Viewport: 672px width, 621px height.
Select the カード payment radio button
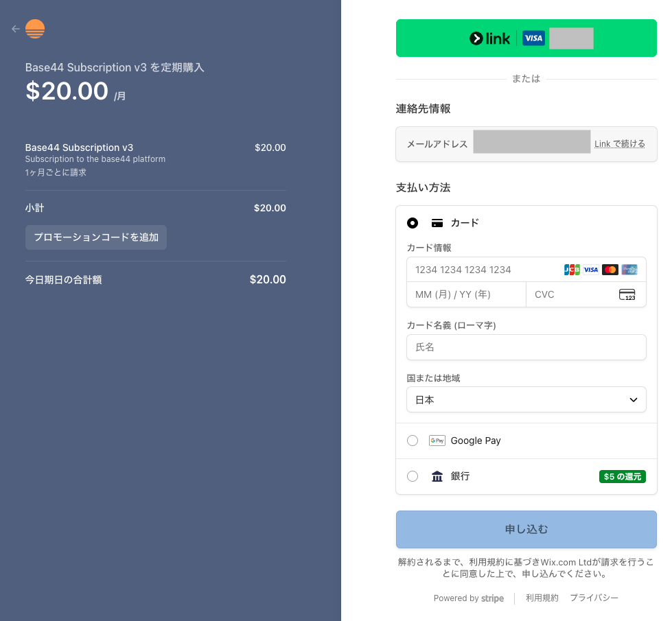[413, 223]
